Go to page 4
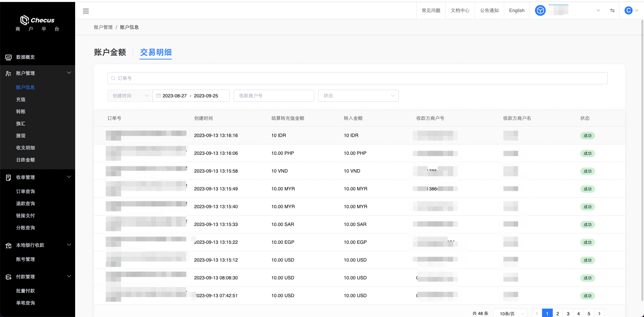The width and height of the screenshot is (644, 317). click(578, 314)
